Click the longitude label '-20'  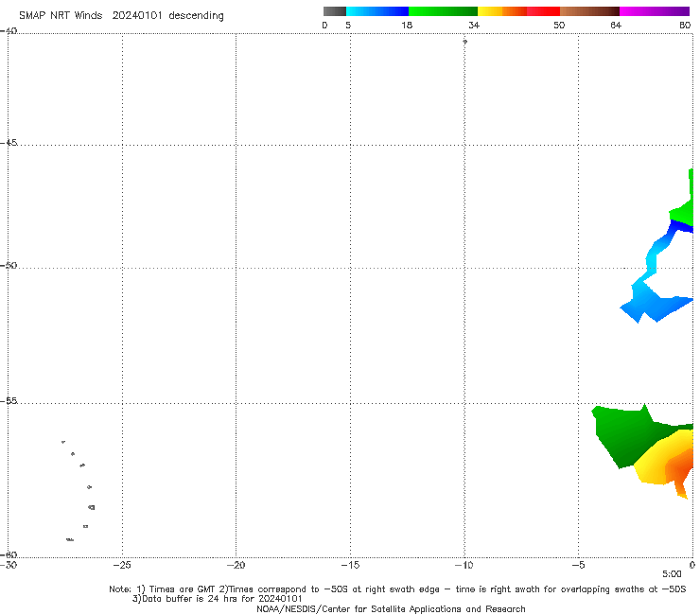coord(236,565)
